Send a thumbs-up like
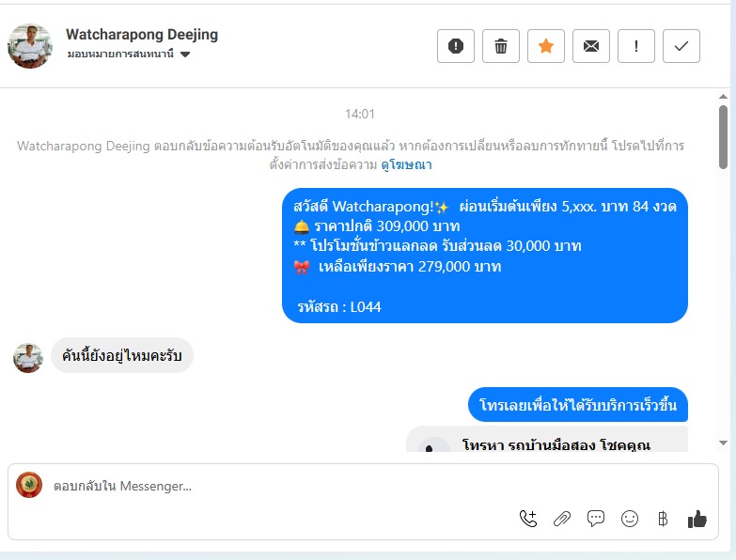 click(x=697, y=519)
